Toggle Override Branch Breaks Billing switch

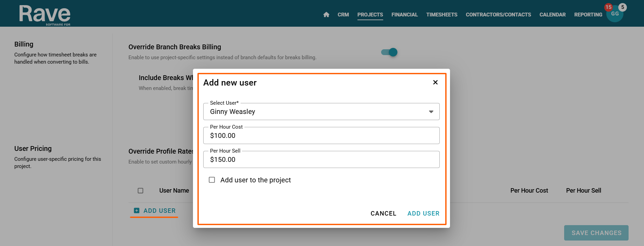click(389, 52)
